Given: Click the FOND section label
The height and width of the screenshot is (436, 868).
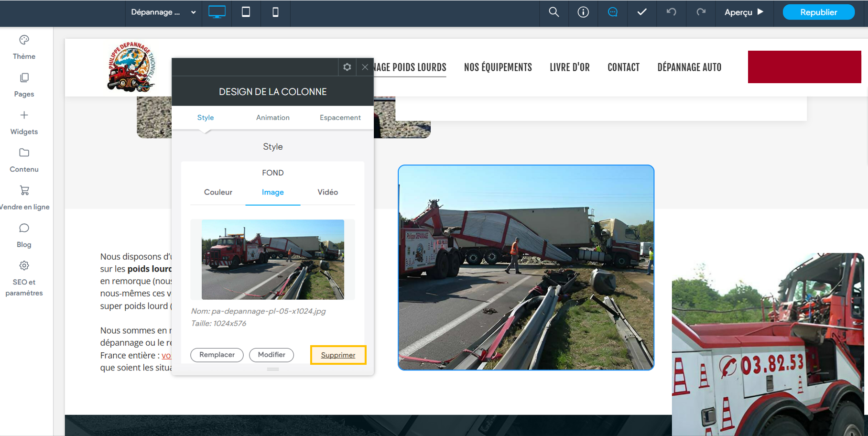Looking at the screenshot, I should coord(273,173).
